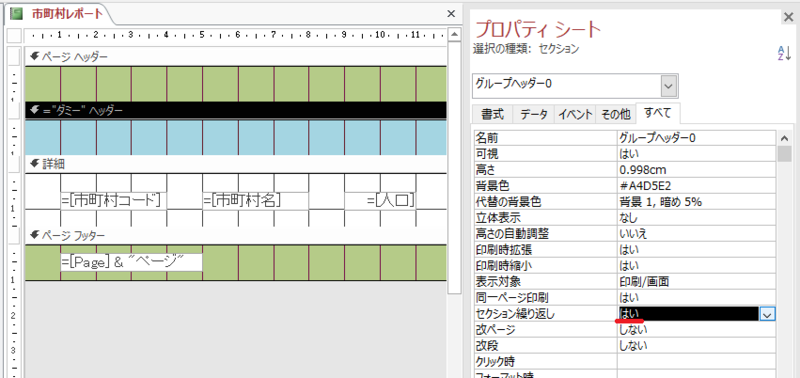Switch to the イベント tab
The image size is (800, 378).
pyautogui.click(x=575, y=114)
